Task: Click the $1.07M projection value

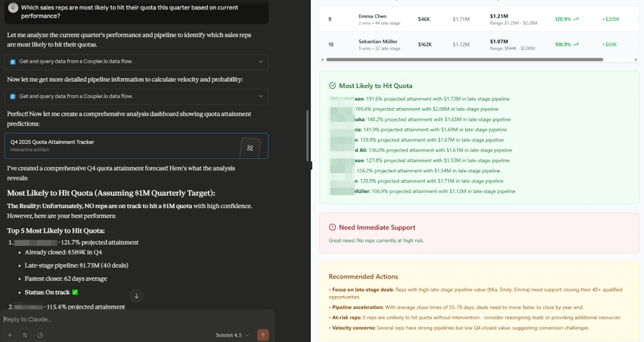Action: [499, 41]
